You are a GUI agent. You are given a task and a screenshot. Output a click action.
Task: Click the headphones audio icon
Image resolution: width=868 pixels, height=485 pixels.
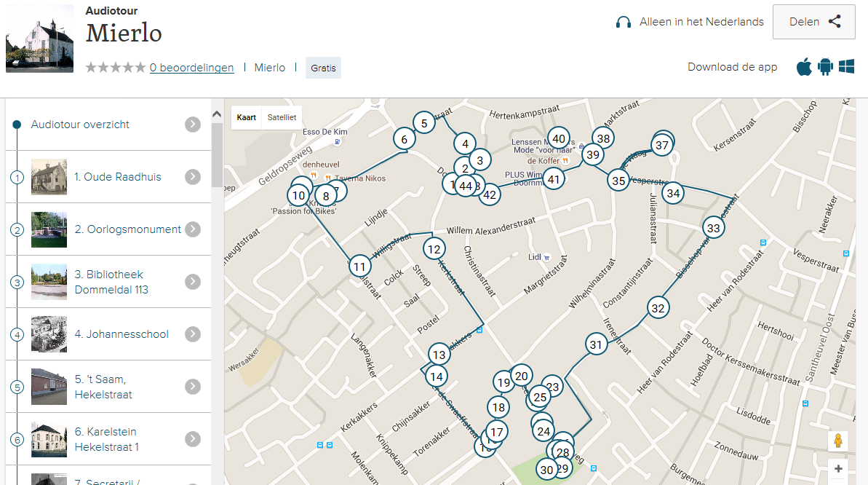point(624,22)
